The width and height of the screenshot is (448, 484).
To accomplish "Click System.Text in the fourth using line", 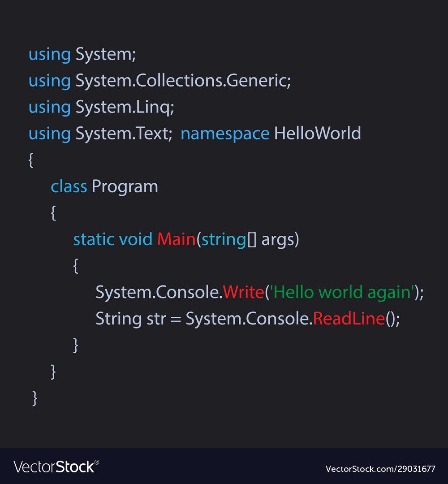I will point(122,134).
